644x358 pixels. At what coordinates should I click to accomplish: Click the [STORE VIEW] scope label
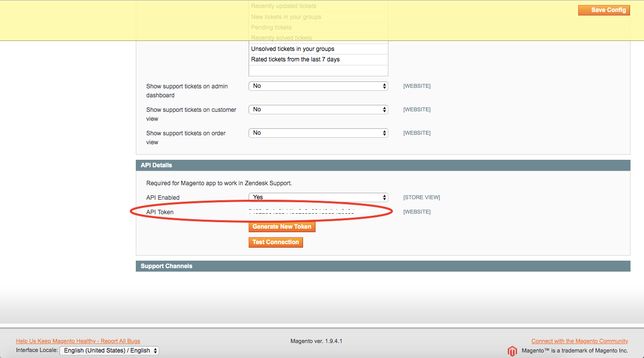[422, 197]
